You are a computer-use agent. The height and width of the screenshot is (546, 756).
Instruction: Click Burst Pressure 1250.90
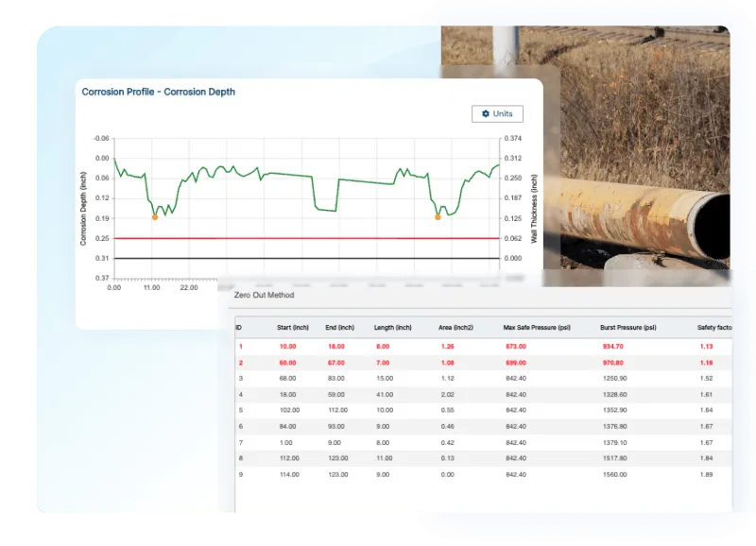tap(615, 378)
